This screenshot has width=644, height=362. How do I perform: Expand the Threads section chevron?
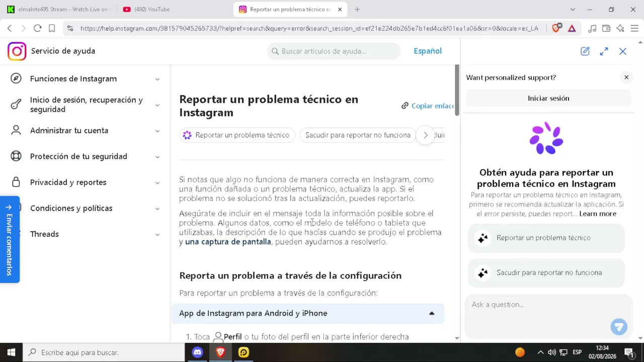[x=157, y=234]
